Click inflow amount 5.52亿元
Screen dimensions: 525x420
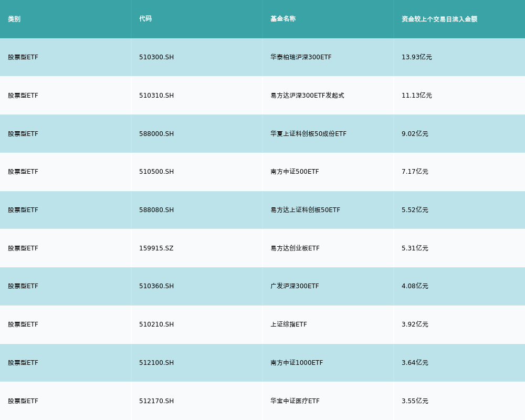tap(415, 210)
